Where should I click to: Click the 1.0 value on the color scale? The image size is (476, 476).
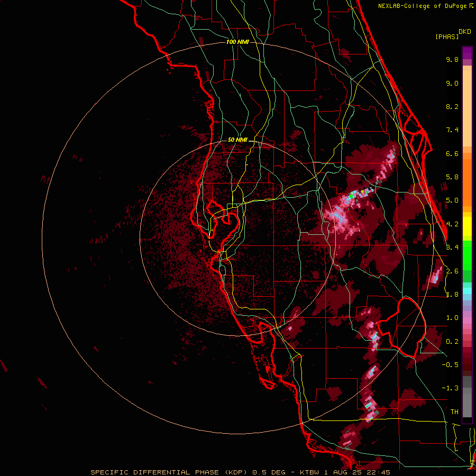pyautogui.click(x=452, y=318)
